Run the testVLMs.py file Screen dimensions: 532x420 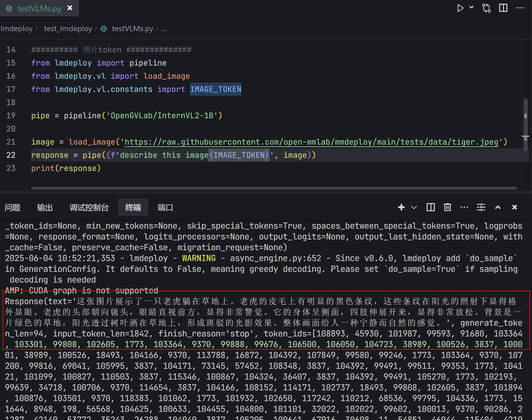[x=461, y=8]
